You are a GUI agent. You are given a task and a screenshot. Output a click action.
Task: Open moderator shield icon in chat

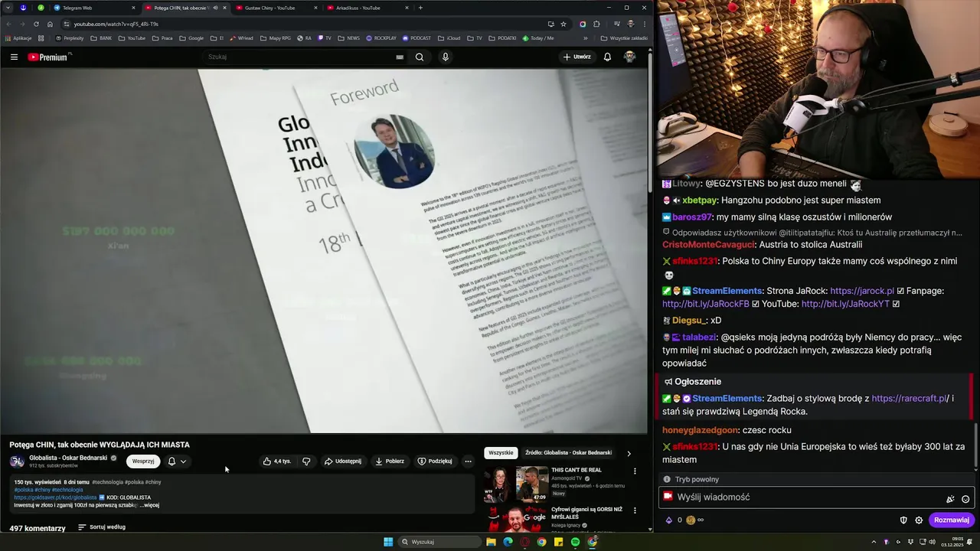[903, 520]
